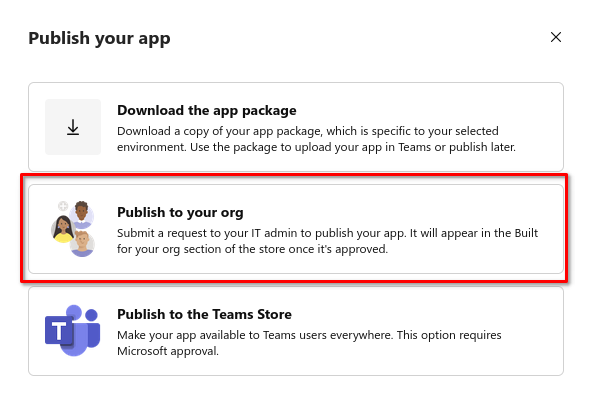The image size is (589, 416).
Task: Close the Publish your app dialog
Action: (556, 37)
